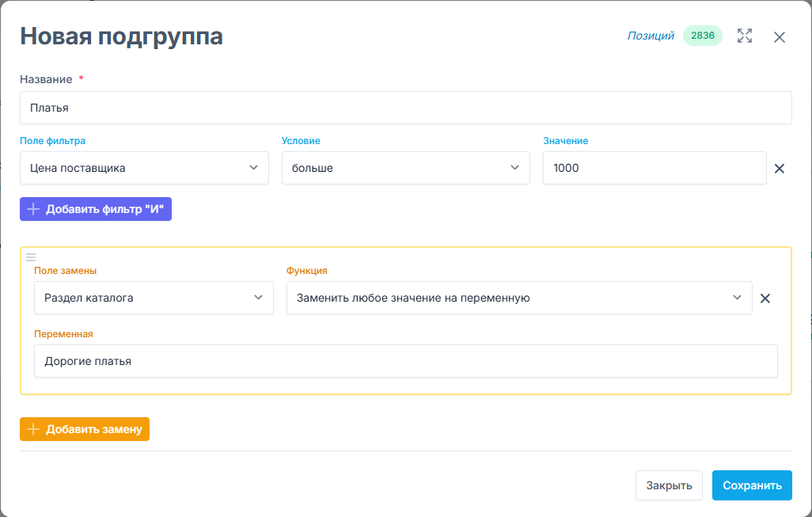
Task: Click the 'Закрыть' button
Action: (x=669, y=485)
